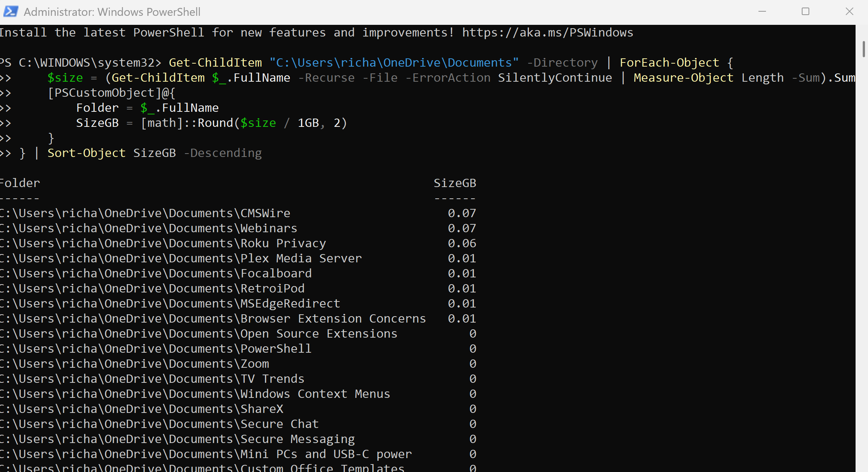Click the -Descending parameter
This screenshot has width=868, height=472.
click(223, 153)
